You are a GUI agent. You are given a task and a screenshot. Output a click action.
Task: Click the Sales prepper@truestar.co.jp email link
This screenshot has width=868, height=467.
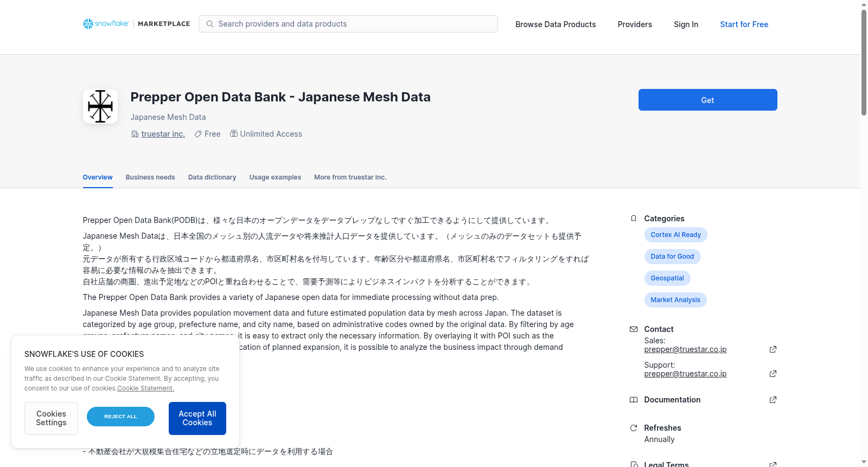click(x=685, y=349)
